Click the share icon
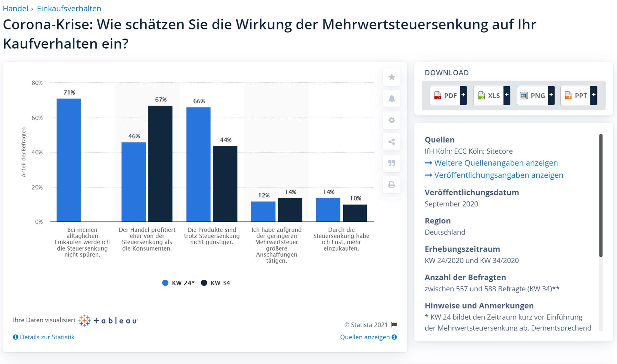The image size is (617, 364). click(391, 142)
